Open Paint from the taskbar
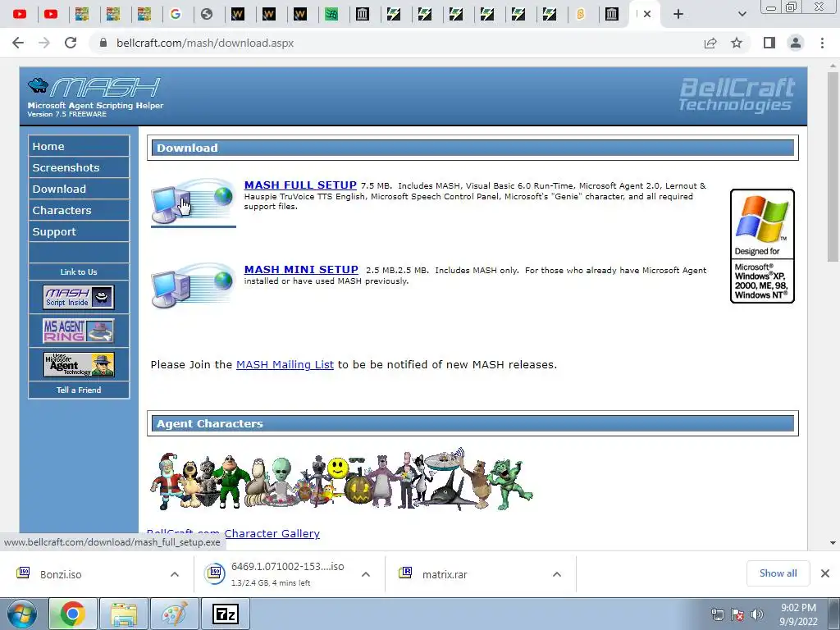This screenshot has width=840, height=630. [175, 614]
